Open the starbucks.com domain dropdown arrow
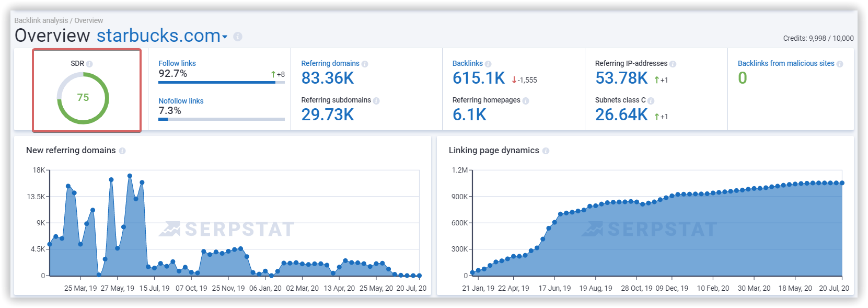The height and width of the screenshot is (308, 868). 225,37
